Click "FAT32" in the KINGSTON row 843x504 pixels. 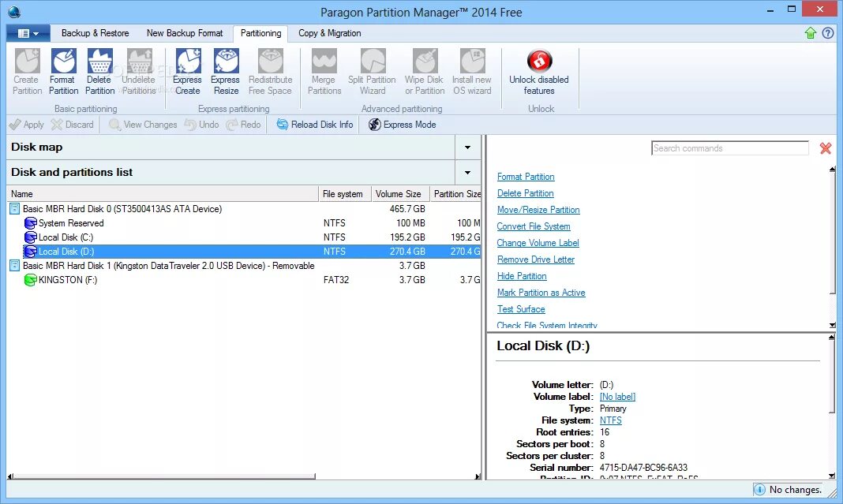click(x=336, y=280)
